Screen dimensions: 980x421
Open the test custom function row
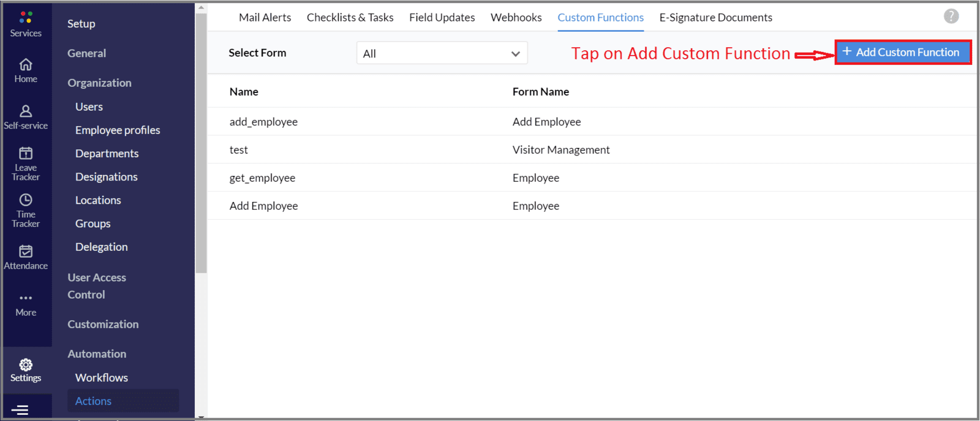tap(592, 149)
